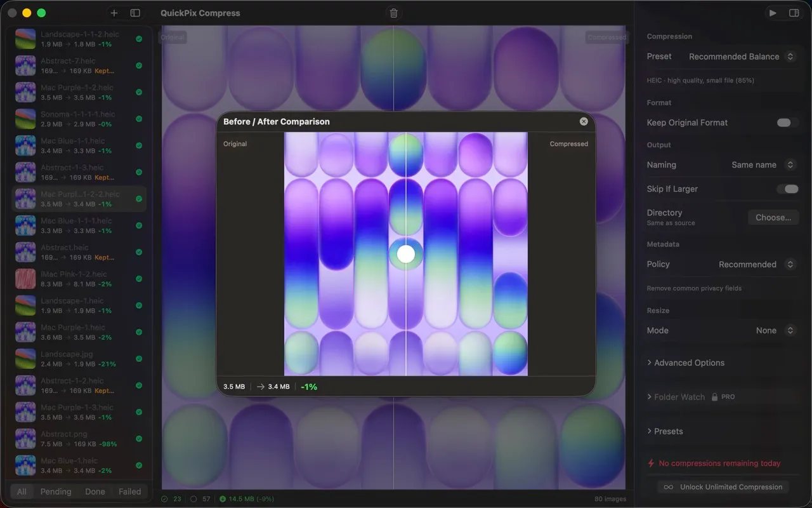Select the Done filter tab
This screenshot has width=812, height=508.
95,491
